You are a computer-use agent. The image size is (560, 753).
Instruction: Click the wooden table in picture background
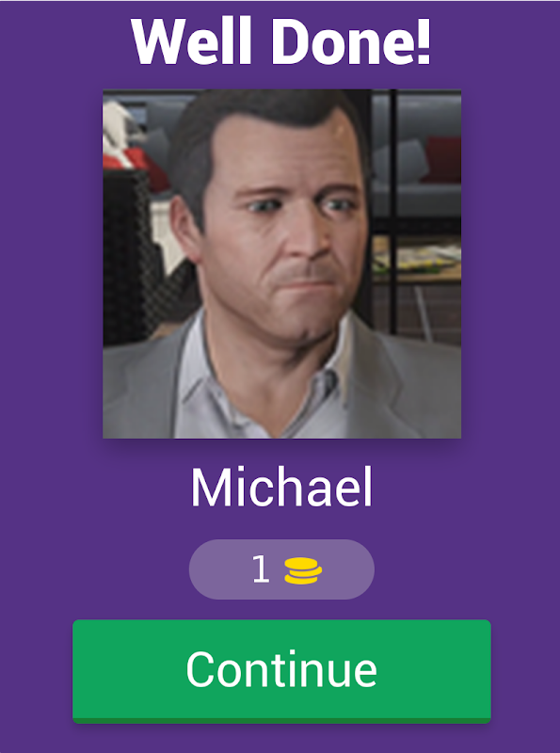417,262
